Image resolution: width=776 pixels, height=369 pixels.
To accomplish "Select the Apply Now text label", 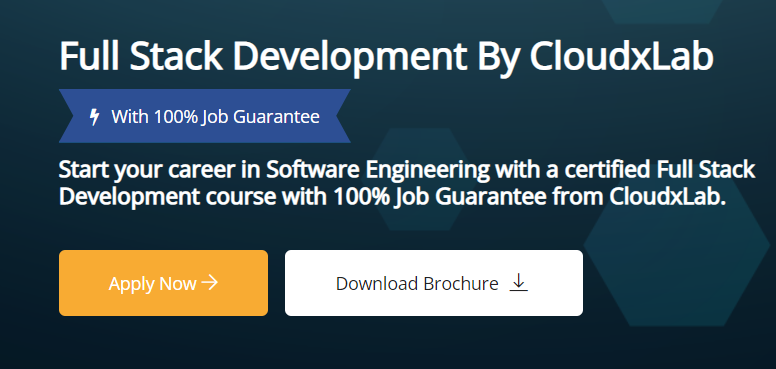I will [152, 284].
